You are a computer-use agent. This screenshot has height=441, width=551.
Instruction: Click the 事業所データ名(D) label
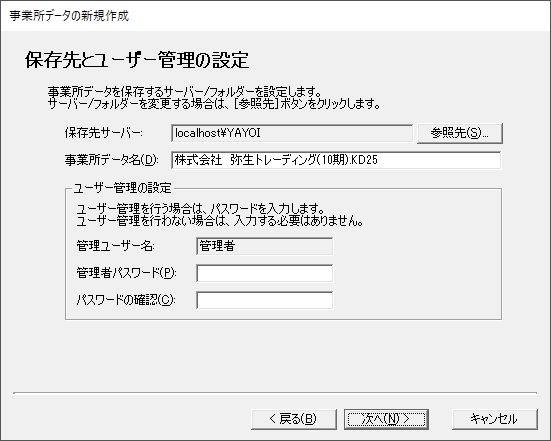coord(112,160)
